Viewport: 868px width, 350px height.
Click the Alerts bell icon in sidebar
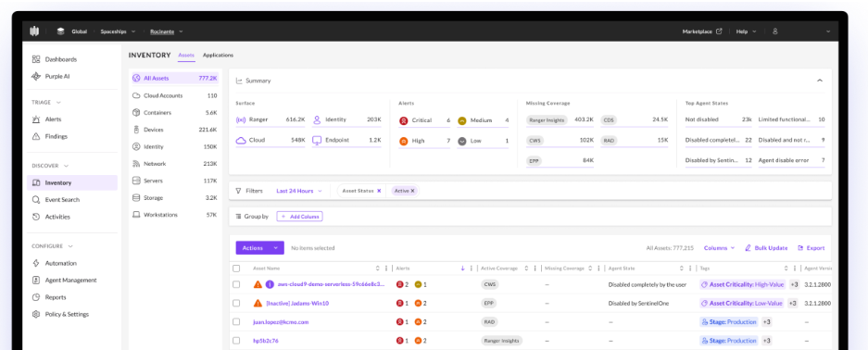click(x=36, y=119)
